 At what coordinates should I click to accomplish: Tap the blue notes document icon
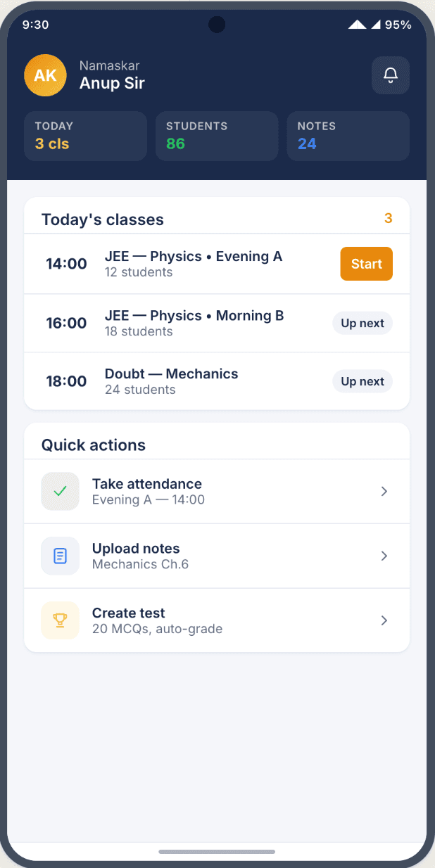click(x=60, y=556)
